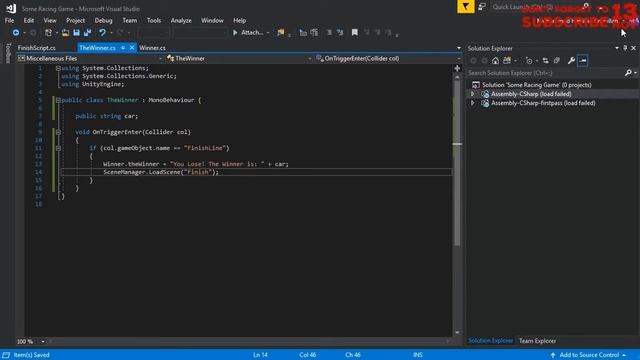Open Solution Explorer window options dropdown
This screenshot has width=640, height=360.
click(x=617, y=48)
